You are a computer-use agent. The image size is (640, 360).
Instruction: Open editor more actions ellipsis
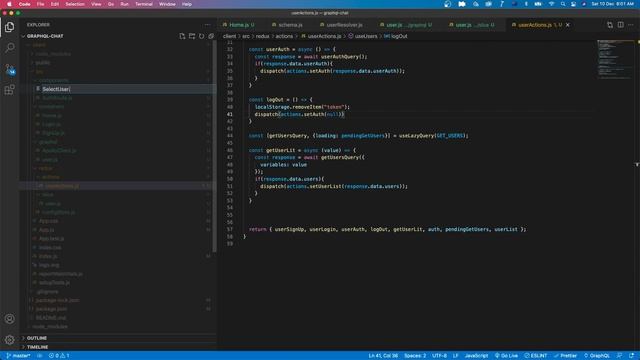click(x=631, y=25)
